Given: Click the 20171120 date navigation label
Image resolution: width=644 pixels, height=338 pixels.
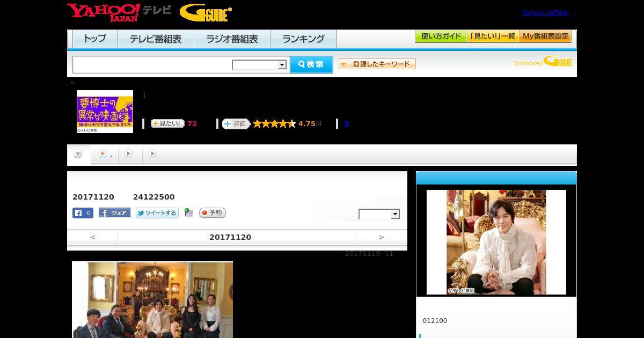Looking at the screenshot, I should [230, 237].
